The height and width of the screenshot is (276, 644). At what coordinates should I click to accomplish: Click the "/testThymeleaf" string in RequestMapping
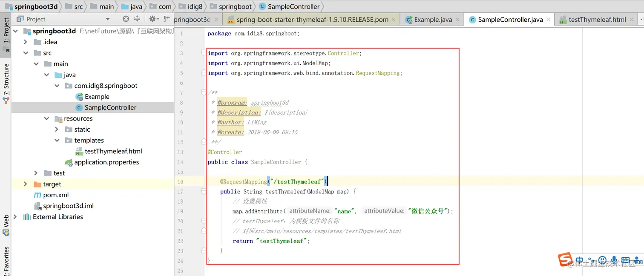(x=297, y=182)
